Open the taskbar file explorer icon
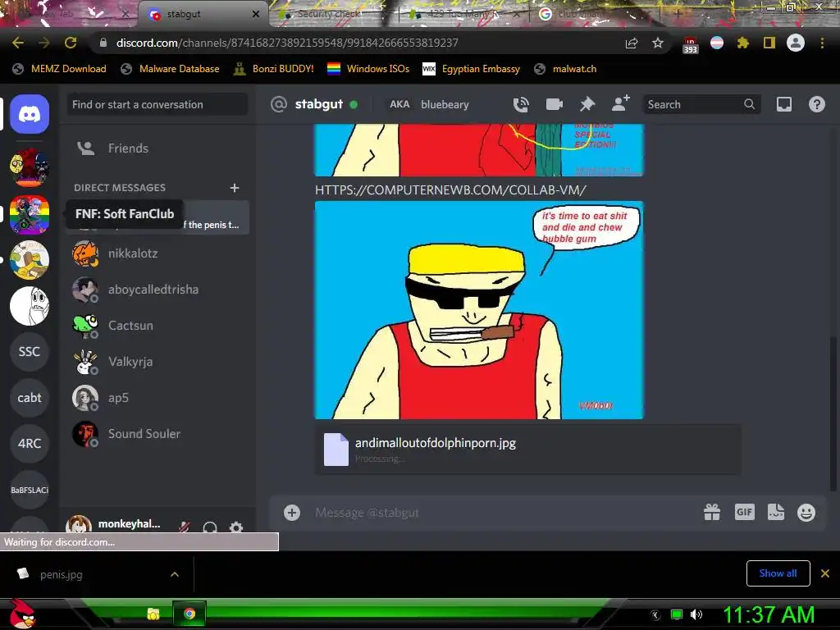 pos(153,614)
